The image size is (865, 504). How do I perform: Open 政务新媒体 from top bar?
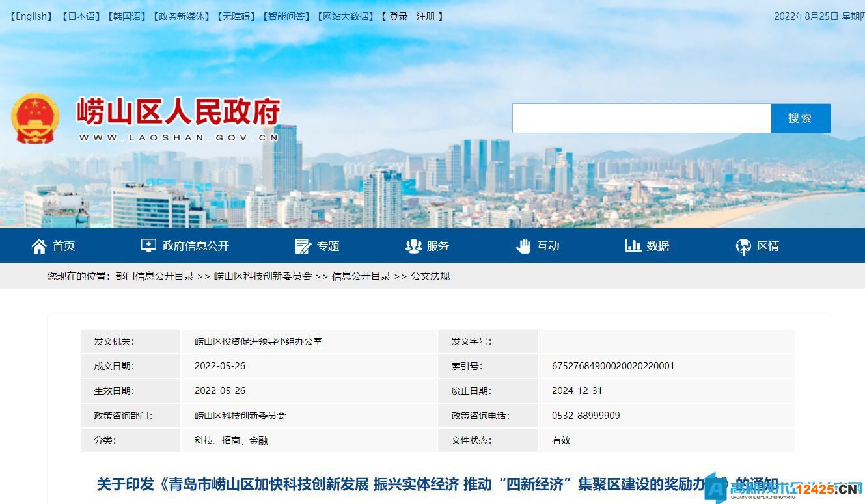pos(182,16)
